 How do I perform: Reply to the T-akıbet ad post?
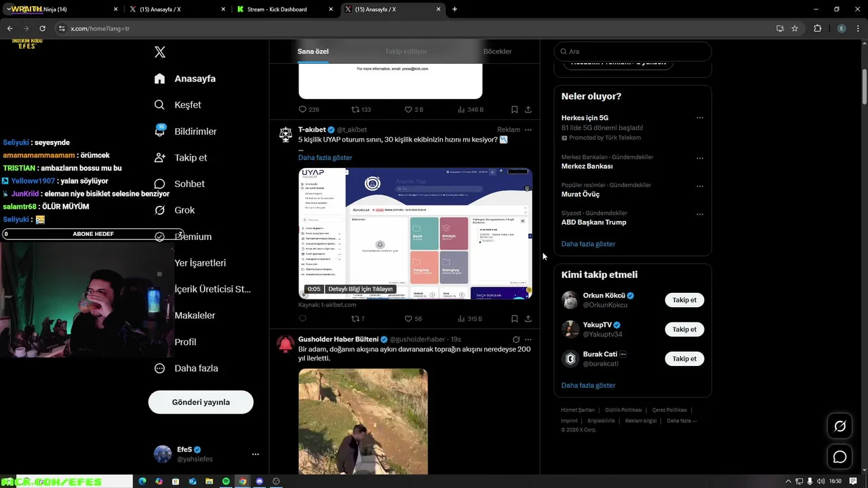[x=302, y=319]
